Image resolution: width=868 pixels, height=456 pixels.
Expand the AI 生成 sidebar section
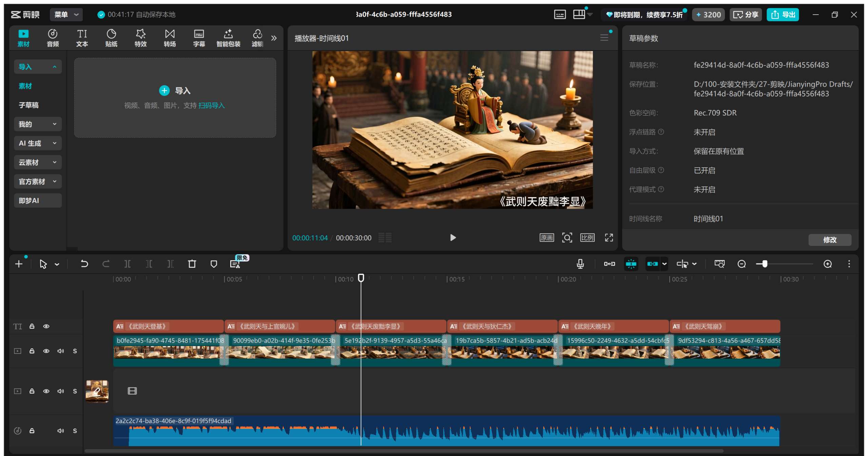[x=38, y=143]
